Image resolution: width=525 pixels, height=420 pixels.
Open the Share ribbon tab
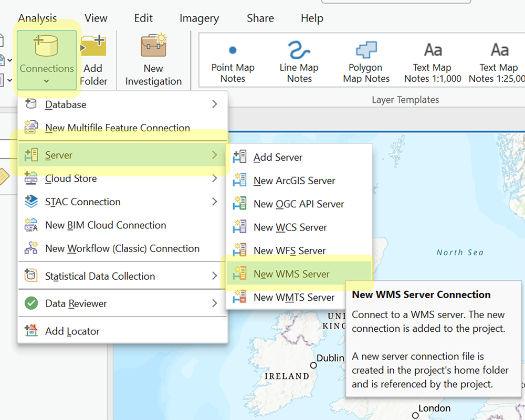[260, 18]
